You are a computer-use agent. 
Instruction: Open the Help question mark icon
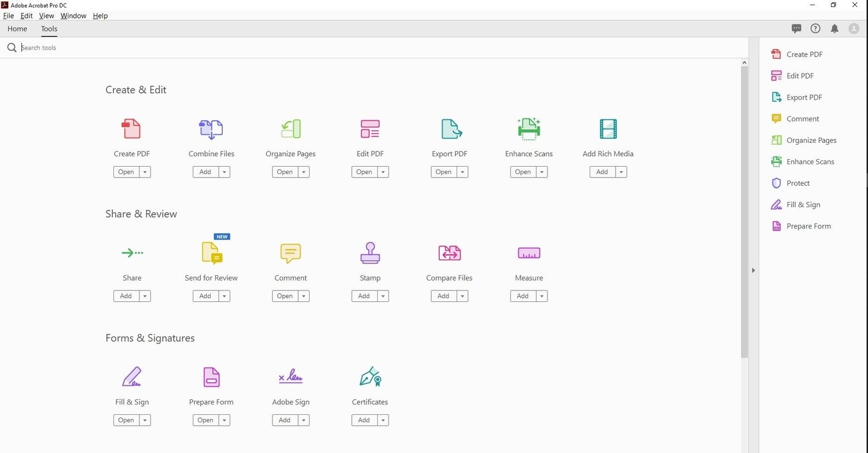pos(815,28)
